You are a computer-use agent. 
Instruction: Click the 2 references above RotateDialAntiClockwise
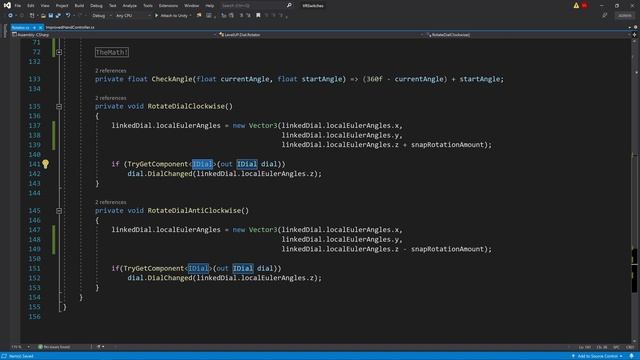pyautogui.click(x=111, y=202)
